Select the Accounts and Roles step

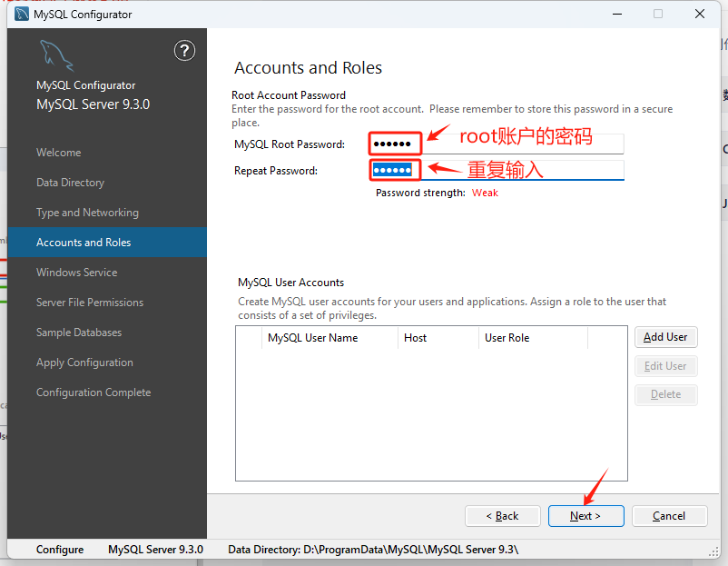[107, 242]
